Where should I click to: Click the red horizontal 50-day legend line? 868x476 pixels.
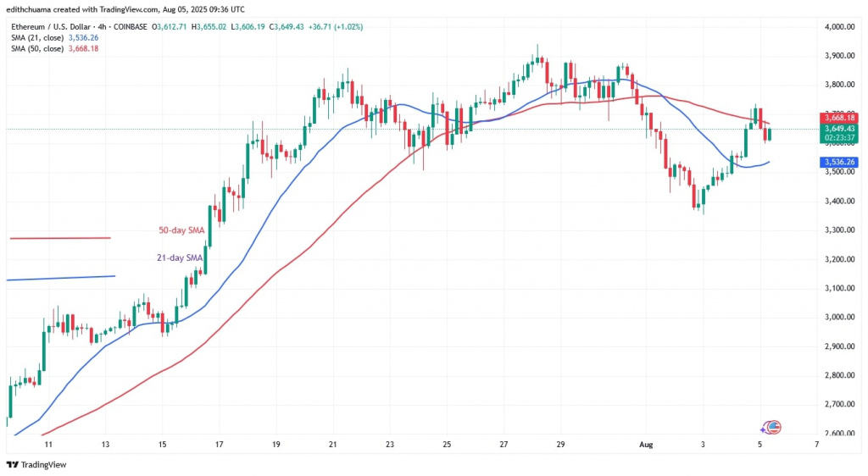[59, 238]
